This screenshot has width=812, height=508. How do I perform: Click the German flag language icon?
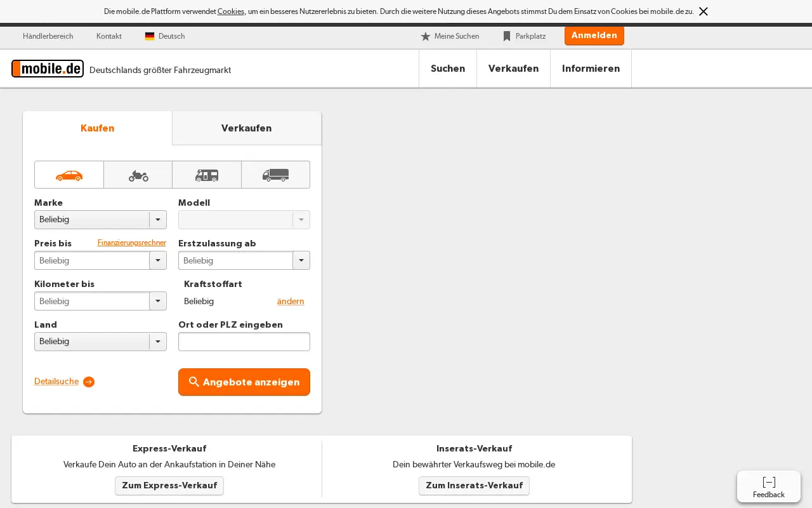point(150,36)
